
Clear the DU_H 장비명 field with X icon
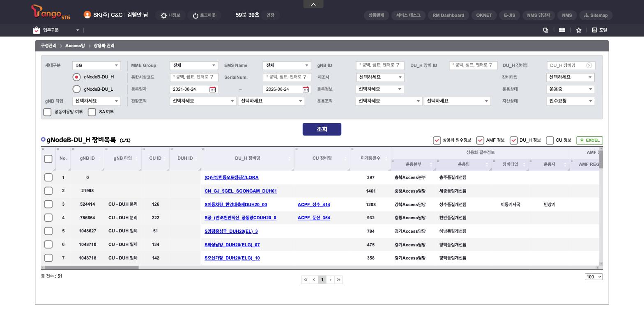click(589, 65)
